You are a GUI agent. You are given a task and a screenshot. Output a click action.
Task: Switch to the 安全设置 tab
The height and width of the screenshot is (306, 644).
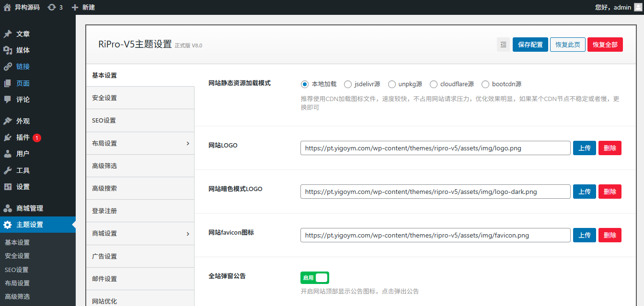pos(140,98)
